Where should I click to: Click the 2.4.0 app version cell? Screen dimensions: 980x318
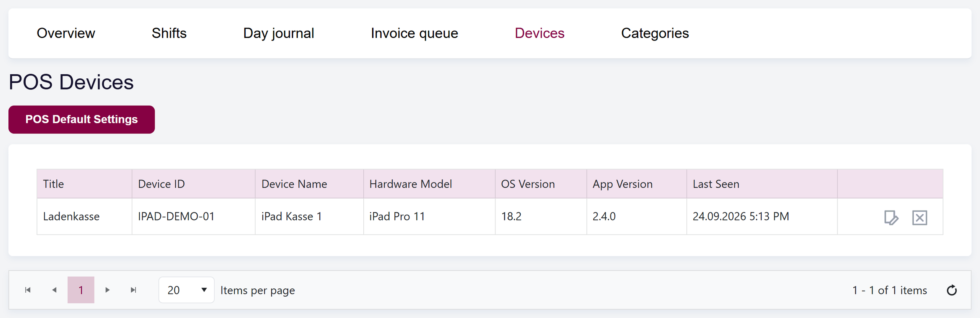(x=637, y=217)
